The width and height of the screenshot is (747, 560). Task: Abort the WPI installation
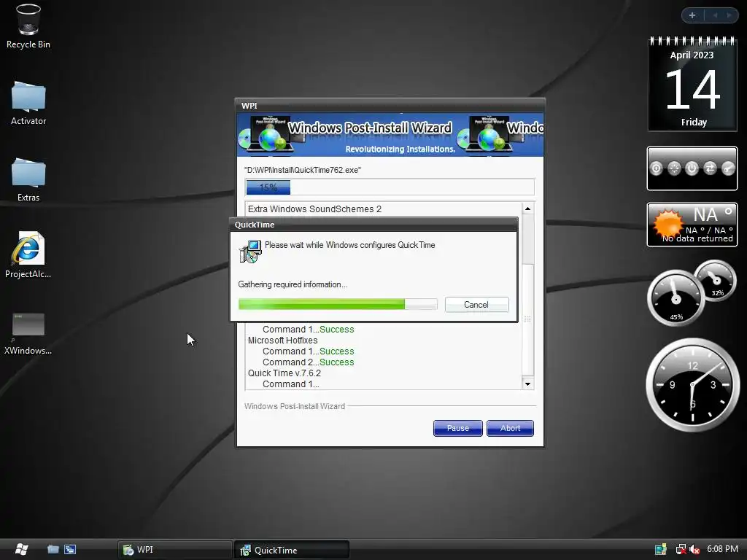click(x=510, y=428)
